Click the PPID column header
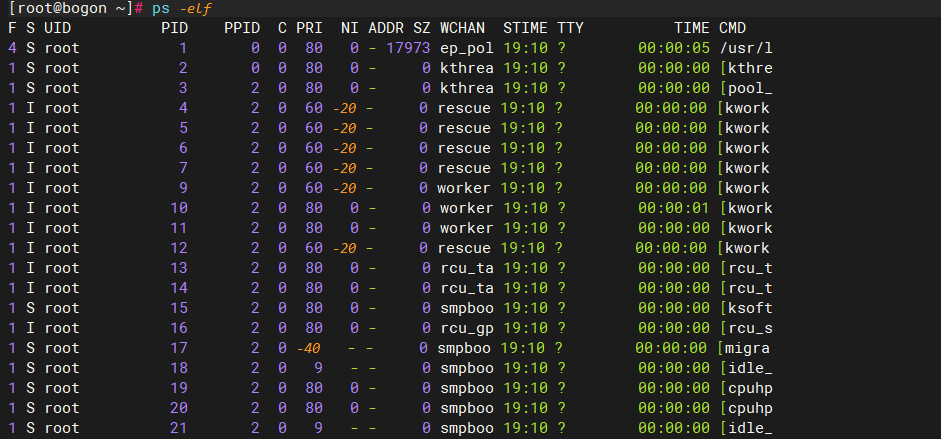This screenshot has width=941, height=439. tap(242, 28)
